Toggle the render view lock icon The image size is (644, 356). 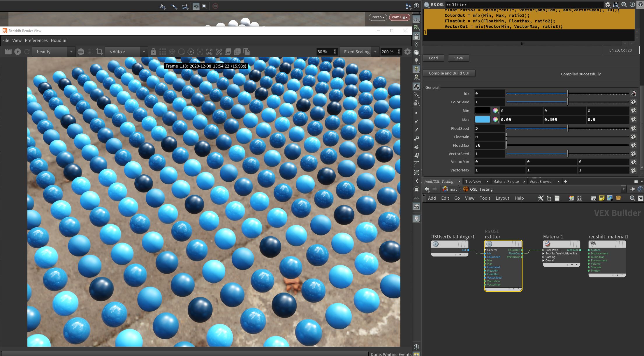[x=153, y=52]
